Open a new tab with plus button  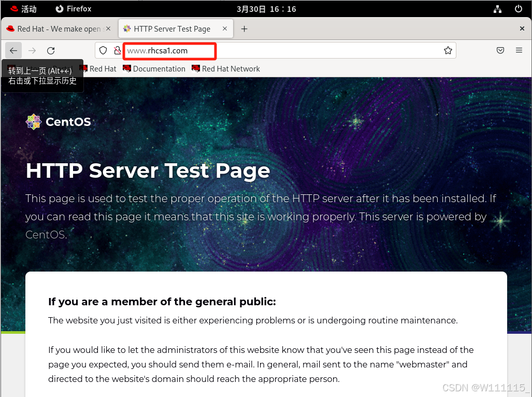pos(244,29)
